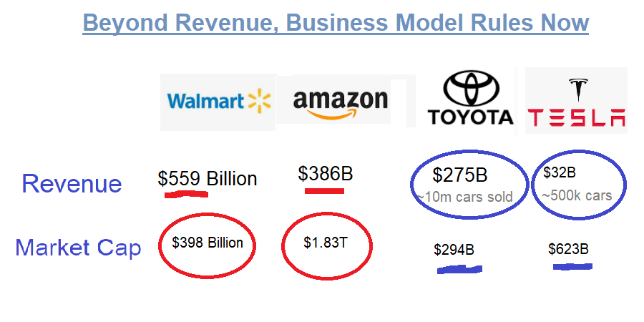
Task: Select the circled $1.83T market cap
Action: (326, 243)
